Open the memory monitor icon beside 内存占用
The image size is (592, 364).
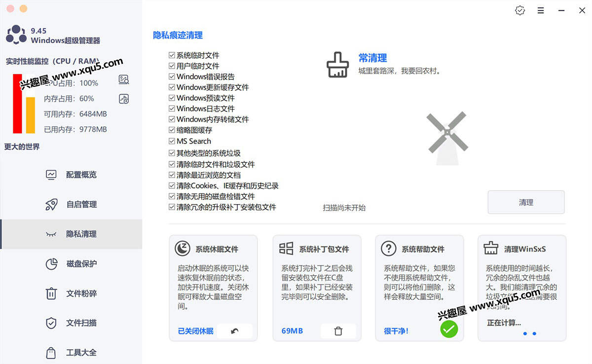124,99
